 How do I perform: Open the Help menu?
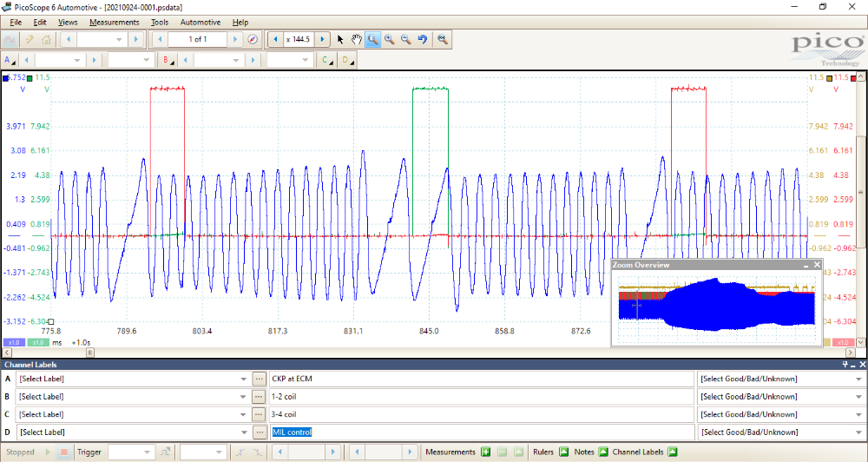point(240,23)
